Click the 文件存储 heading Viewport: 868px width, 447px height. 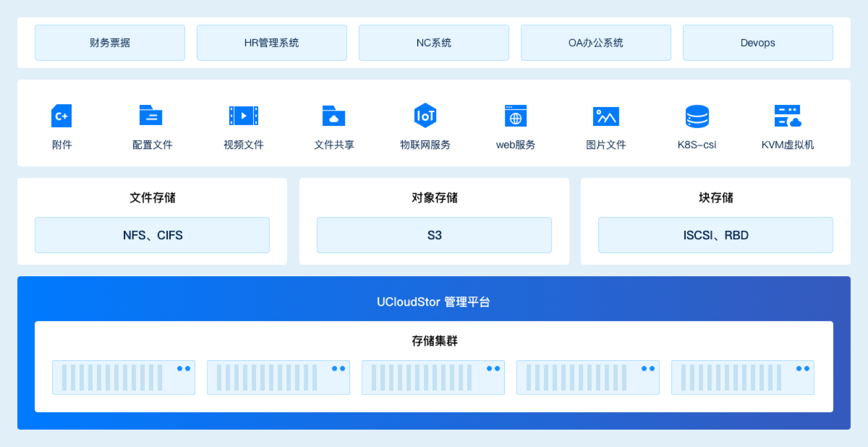pos(153,198)
